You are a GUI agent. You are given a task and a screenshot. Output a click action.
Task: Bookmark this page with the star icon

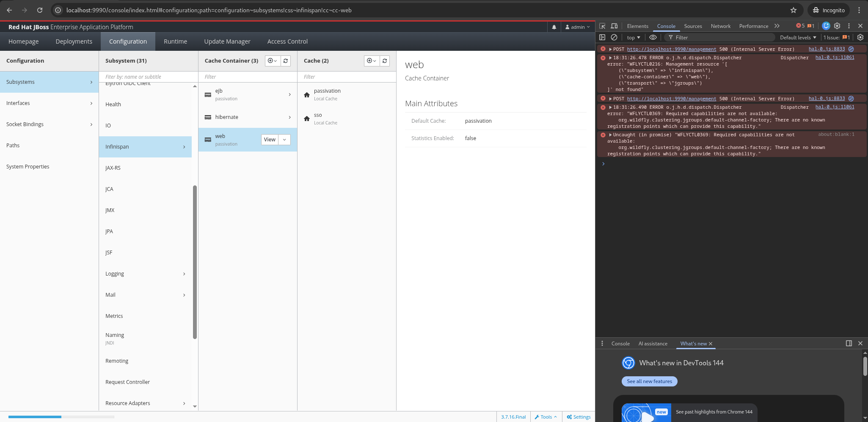[x=794, y=10]
